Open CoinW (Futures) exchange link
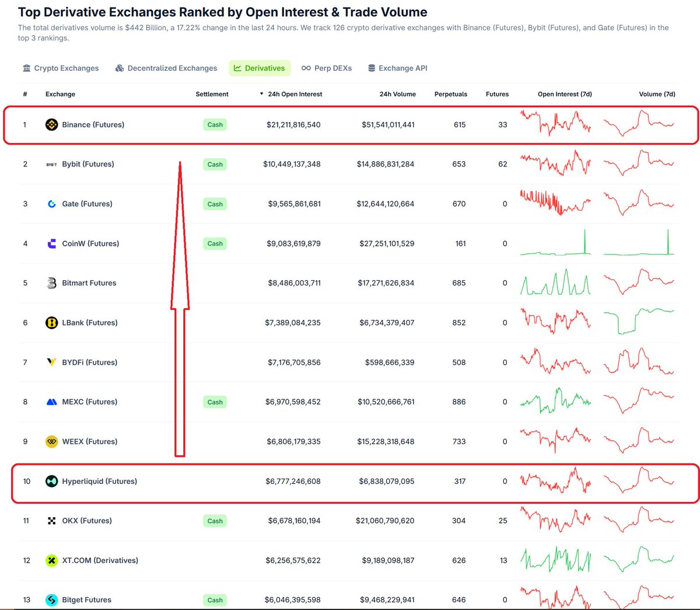The height and width of the screenshot is (610, 700). click(x=90, y=243)
